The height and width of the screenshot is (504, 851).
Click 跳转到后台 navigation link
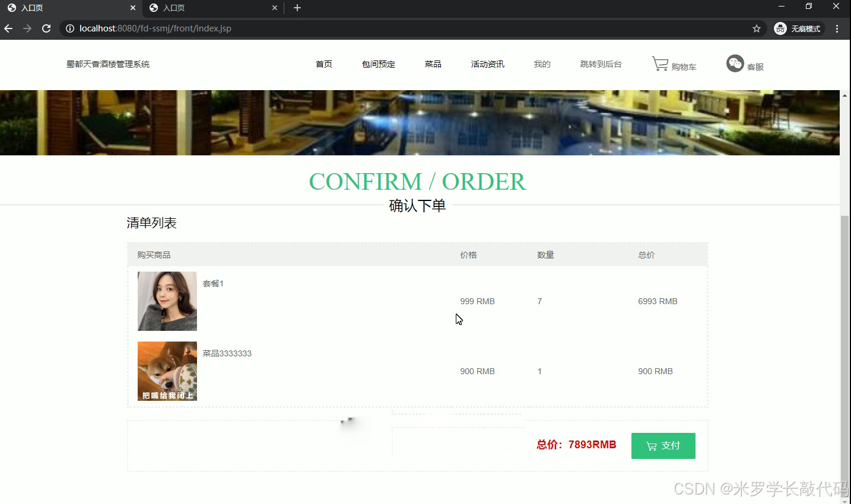click(601, 64)
